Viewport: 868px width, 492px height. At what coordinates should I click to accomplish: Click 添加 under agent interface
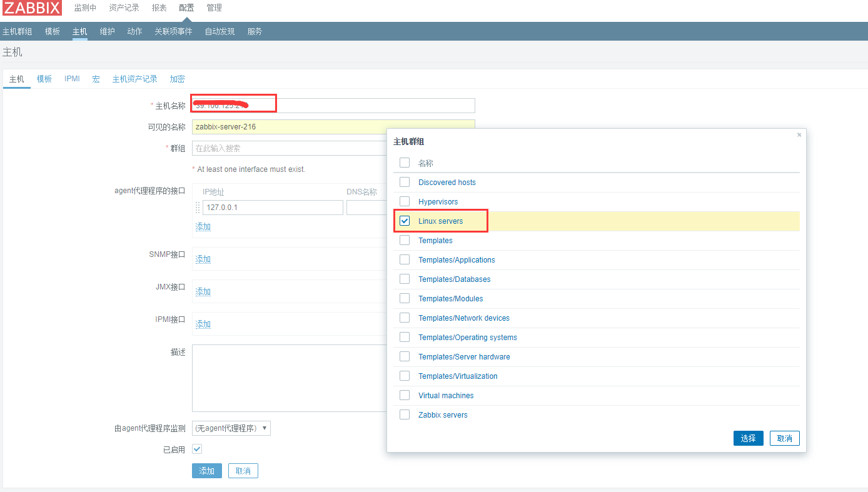(203, 227)
